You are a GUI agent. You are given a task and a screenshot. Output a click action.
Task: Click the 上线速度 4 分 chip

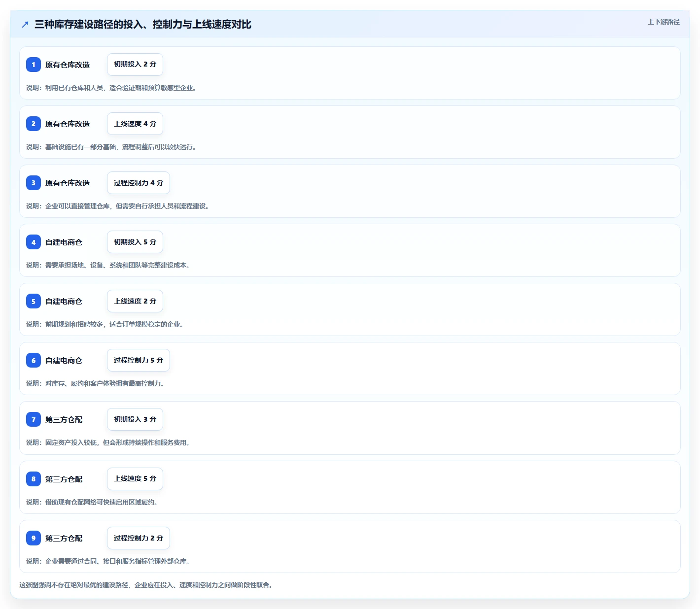(135, 124)
